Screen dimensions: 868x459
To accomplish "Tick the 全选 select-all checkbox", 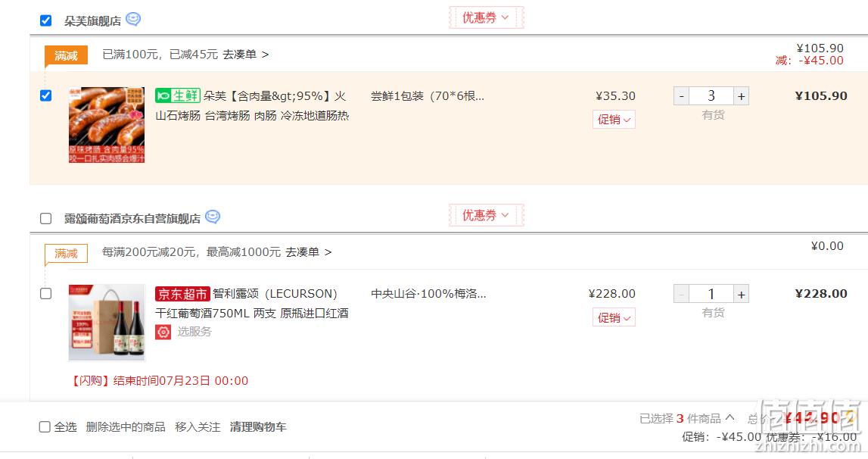I will tap(45, 427).
